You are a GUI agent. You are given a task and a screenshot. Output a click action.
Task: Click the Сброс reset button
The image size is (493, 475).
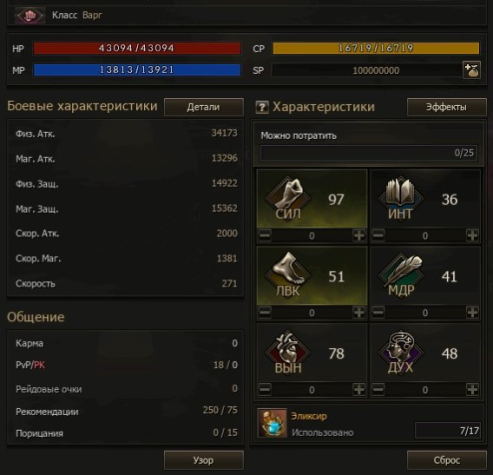pos(447,460)
